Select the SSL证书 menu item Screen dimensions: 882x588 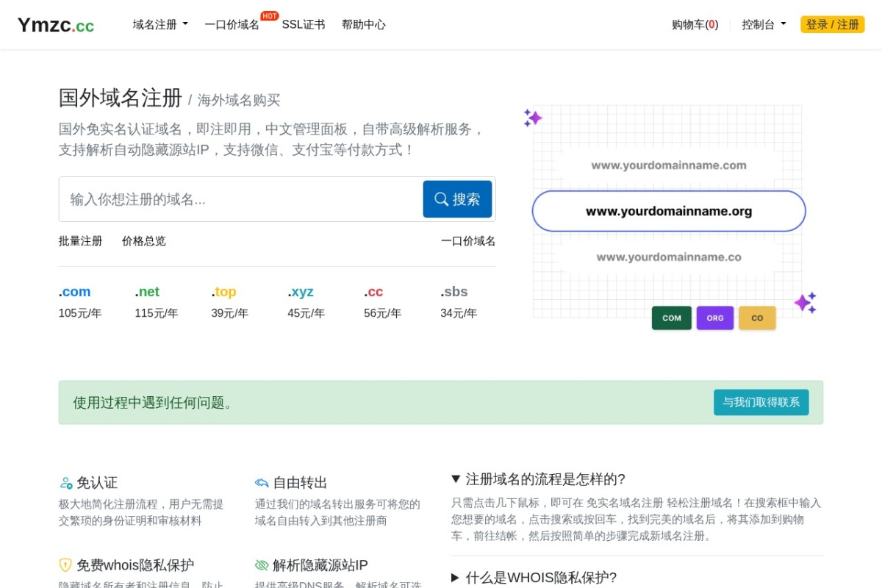click(304, 24)
